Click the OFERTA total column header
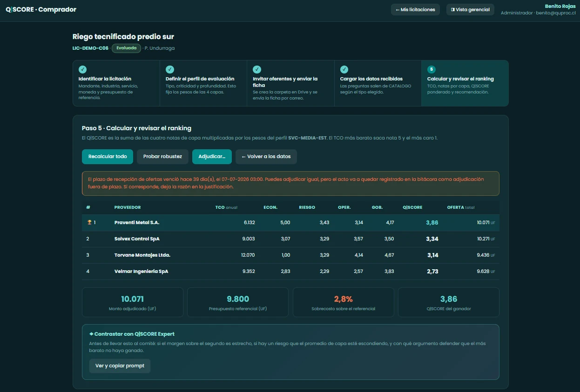 (x=461, y=207)
